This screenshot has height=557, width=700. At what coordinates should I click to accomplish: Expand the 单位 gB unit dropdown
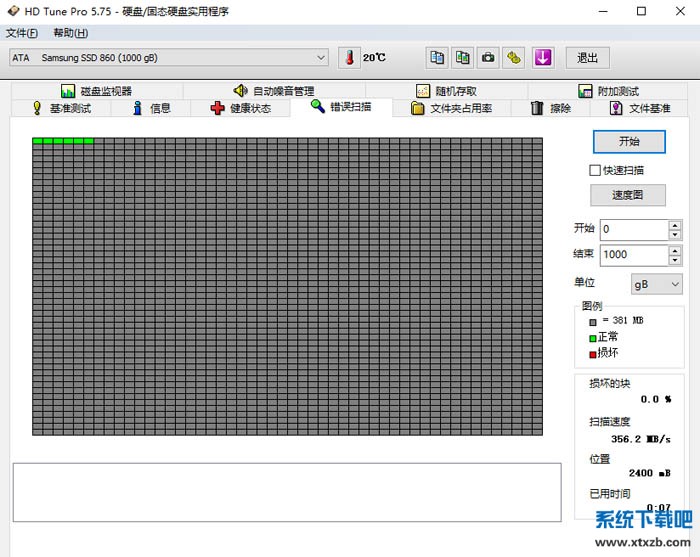tap(655, 284)
